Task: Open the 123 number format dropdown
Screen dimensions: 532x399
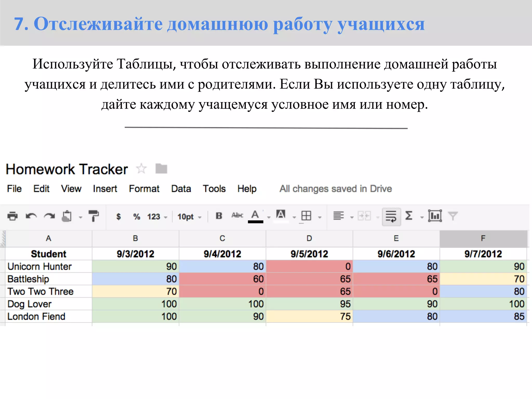Action: click(x=157, y=217)
